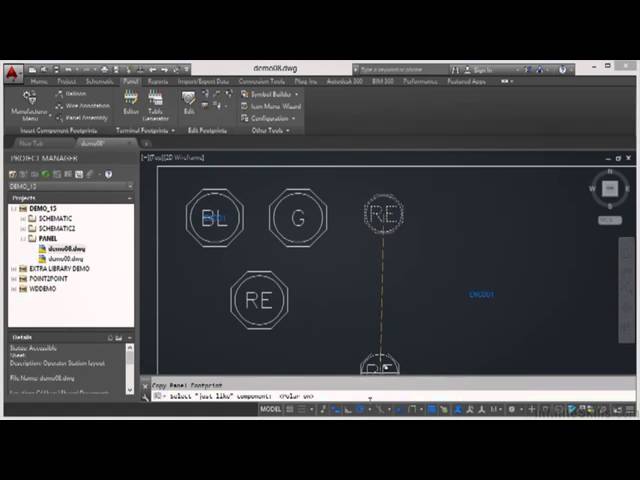
Task: Select the BL pilot light footprint
Action: pos(215,218)
